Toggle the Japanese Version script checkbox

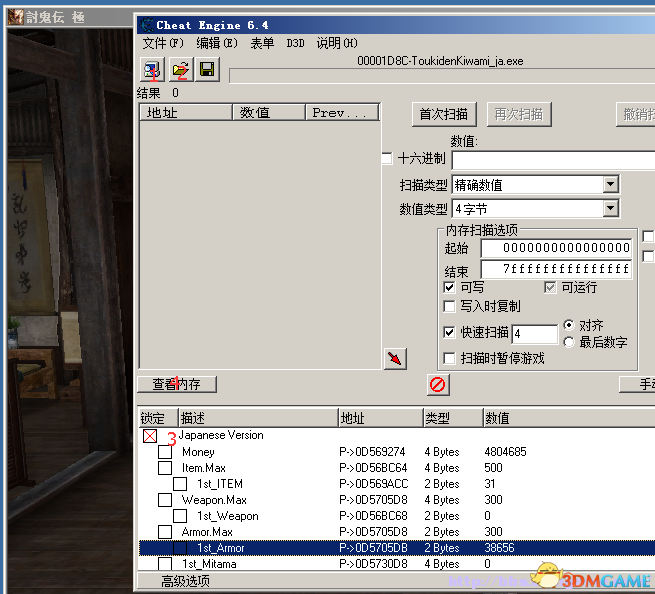point(150,436)
